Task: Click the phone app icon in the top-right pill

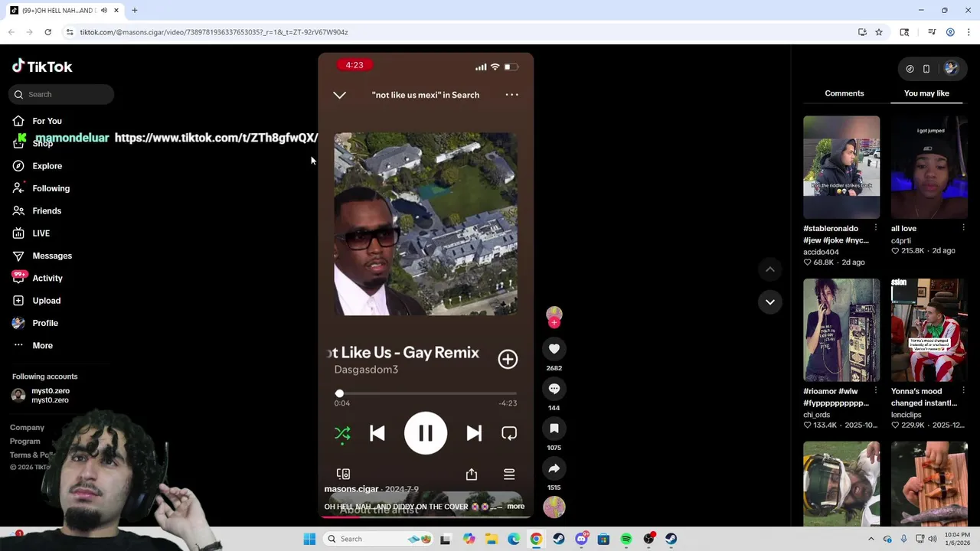Action: (926, 69)
